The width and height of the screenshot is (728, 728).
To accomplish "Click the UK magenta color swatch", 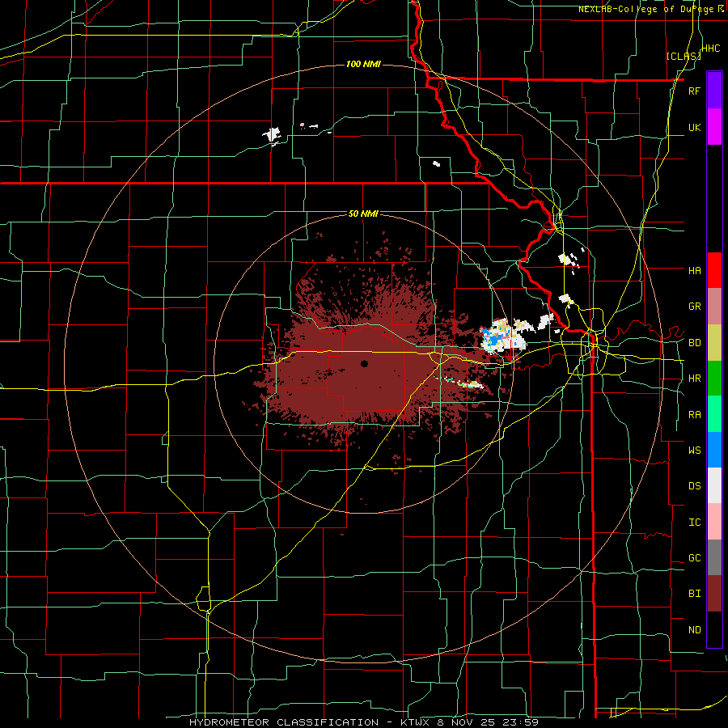I will click(714, 126).
